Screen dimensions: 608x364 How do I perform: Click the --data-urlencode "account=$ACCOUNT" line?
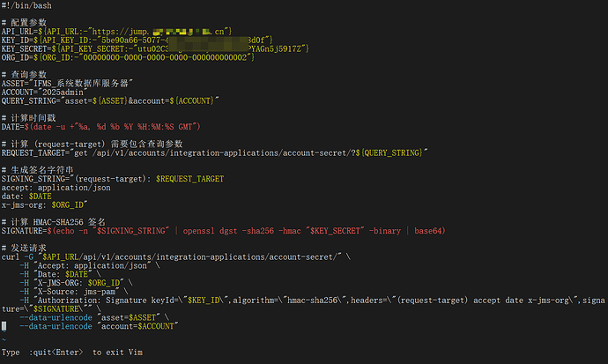point(104,325)
